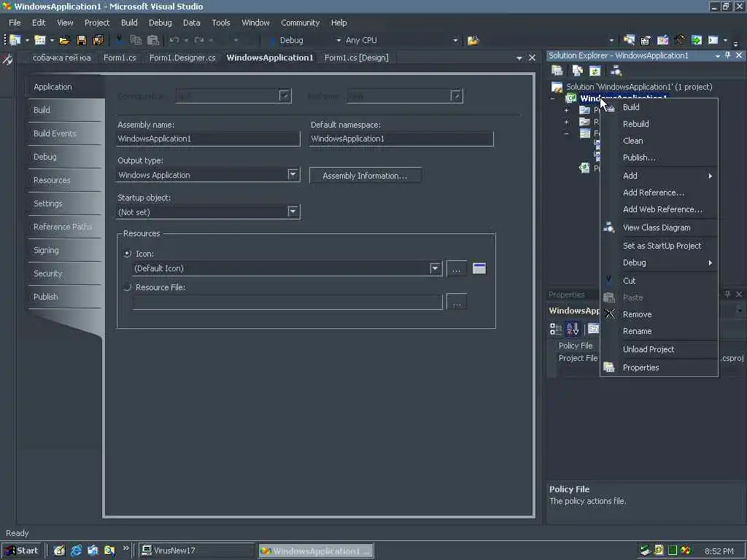Click the Default namespace text field
Viewport: 747px width, 560px height.
point(401,139)
